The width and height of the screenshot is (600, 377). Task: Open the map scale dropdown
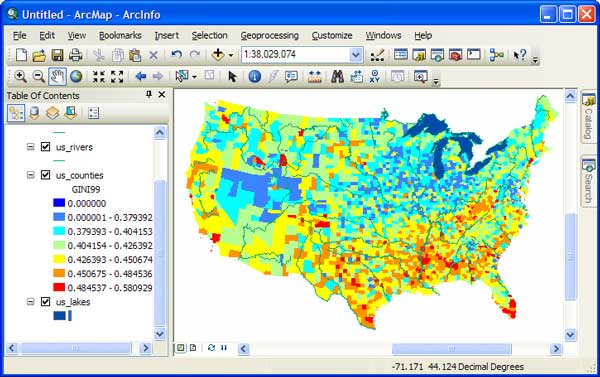coord(356,55)
